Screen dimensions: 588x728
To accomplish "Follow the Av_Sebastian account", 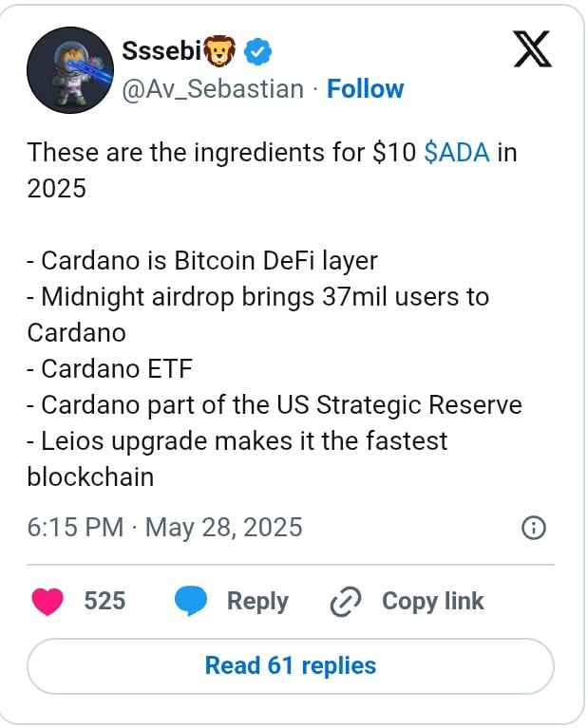I will click(x=366, y=88).
